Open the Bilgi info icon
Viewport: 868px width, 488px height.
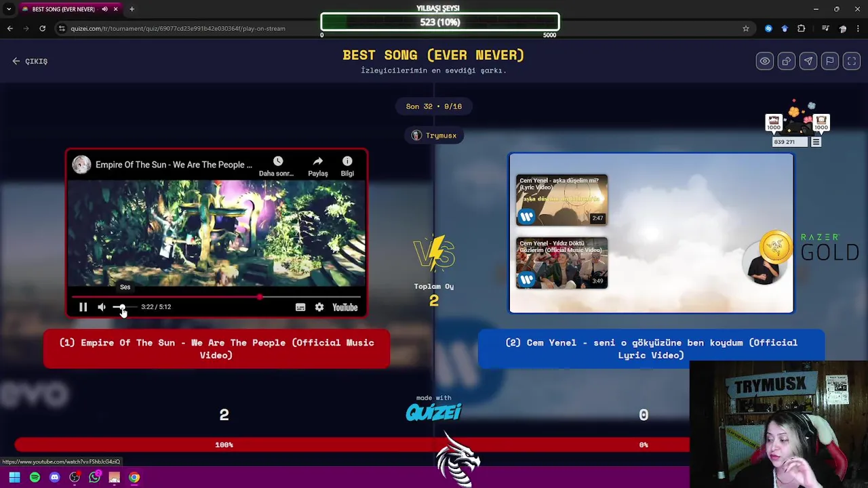347,161
